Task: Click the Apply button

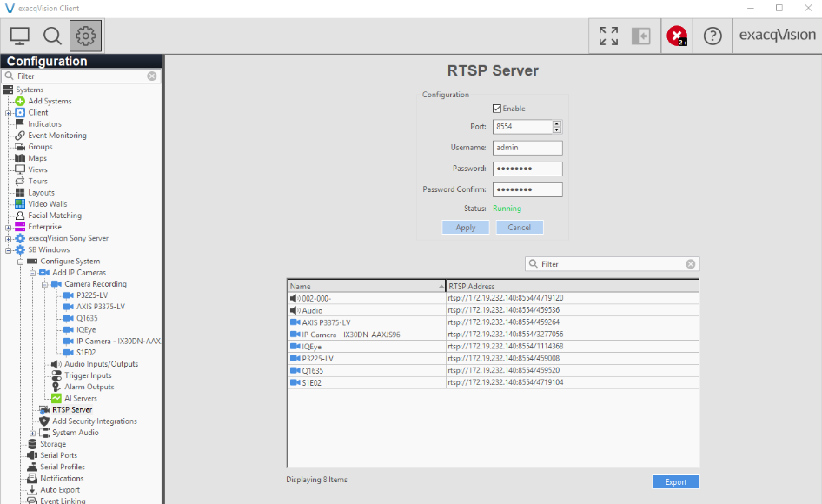Action: point(466,228)
